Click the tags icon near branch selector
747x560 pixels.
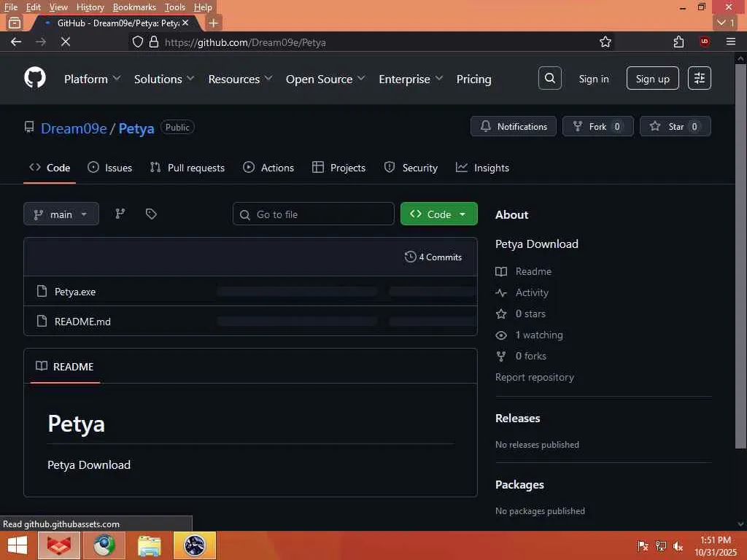[x=151, y=214]
